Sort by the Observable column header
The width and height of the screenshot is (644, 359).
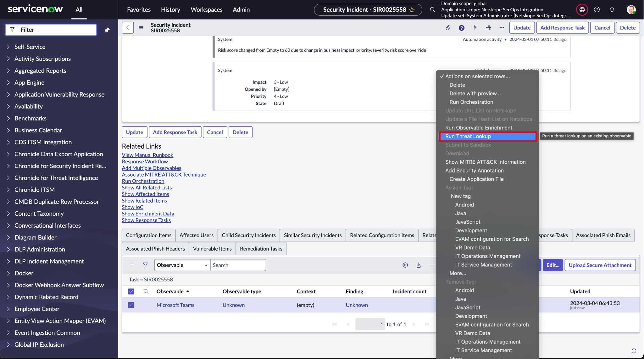coord(170,291)
